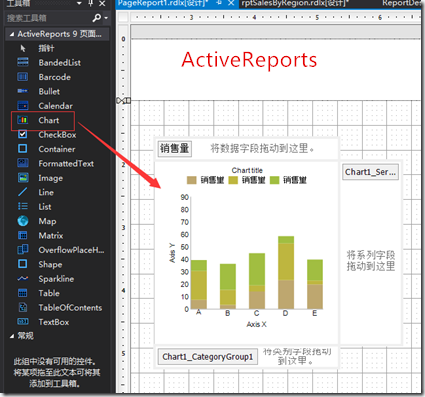425x397 pixels.
Task: Click the tan legend color swatch
Action: 192,180
